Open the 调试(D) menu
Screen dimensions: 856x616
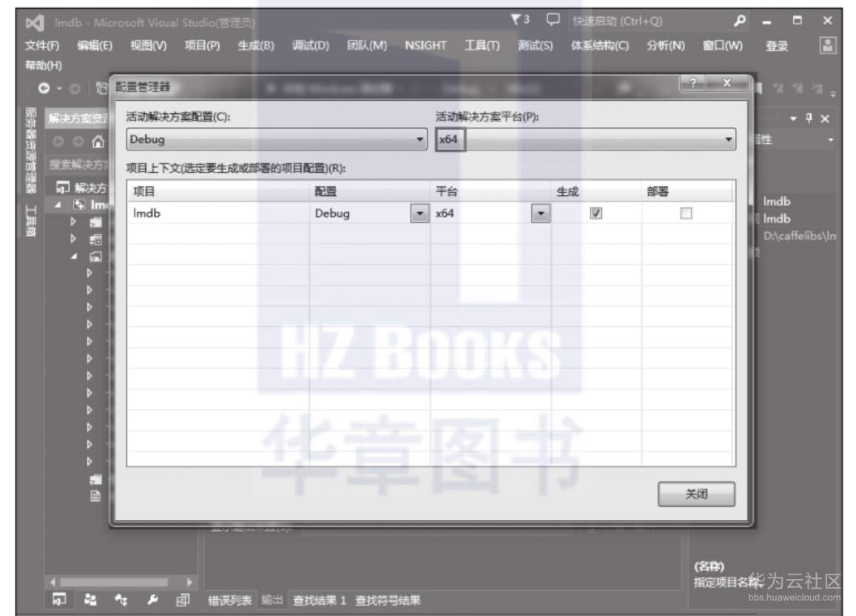(x=311, y=45)
